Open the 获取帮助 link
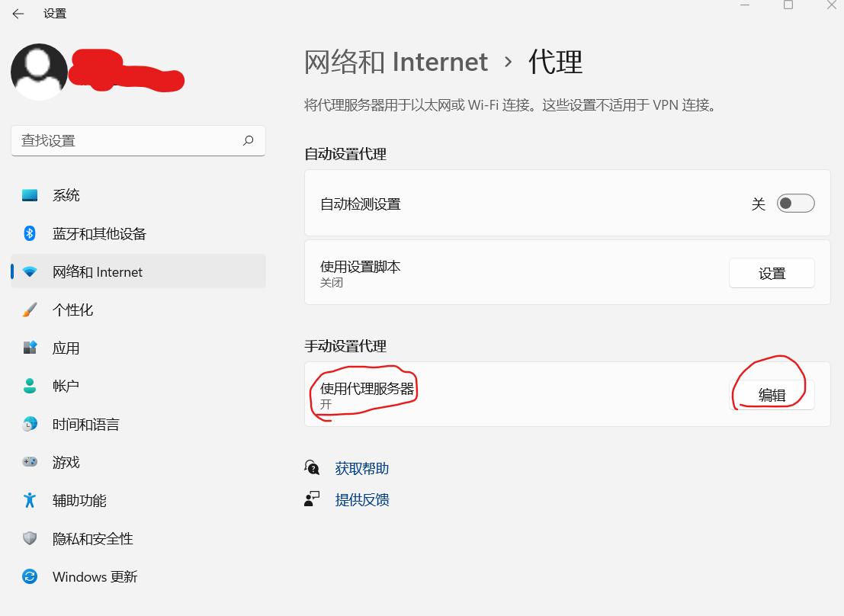The height and width of the screenshot is (616, 844). point(363,468)
